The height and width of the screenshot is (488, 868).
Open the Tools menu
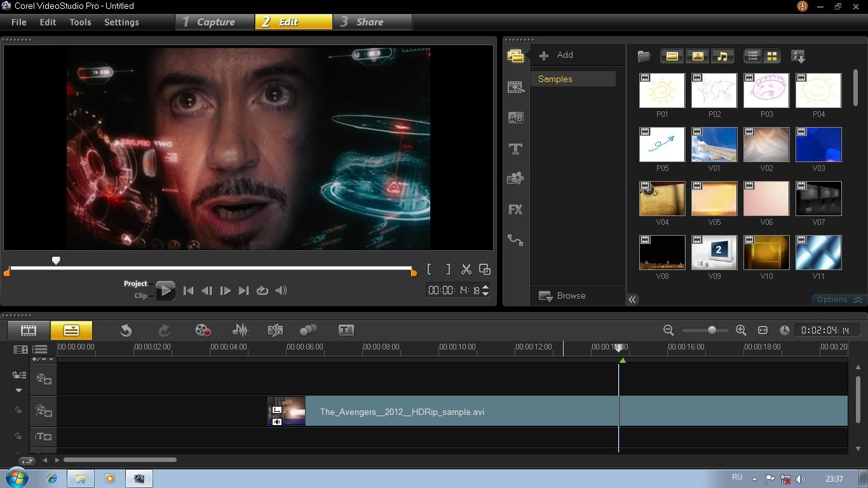point(80,22)
